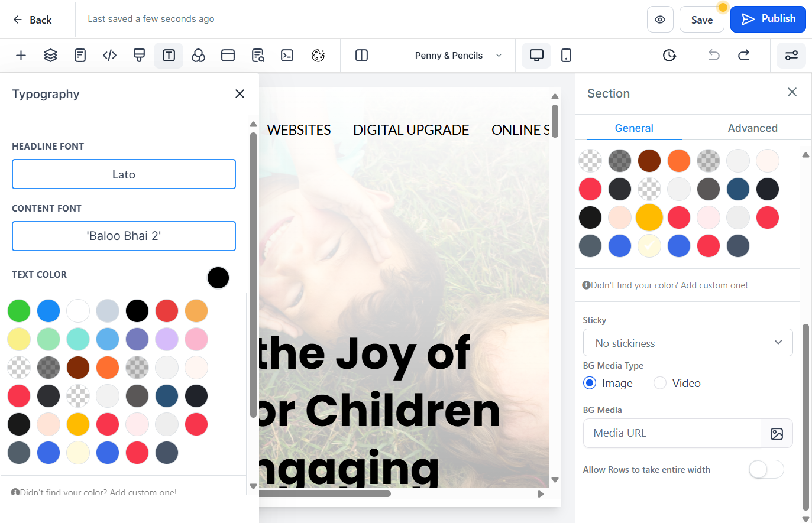
Task: Switch to mobile view
Action: 566,56
